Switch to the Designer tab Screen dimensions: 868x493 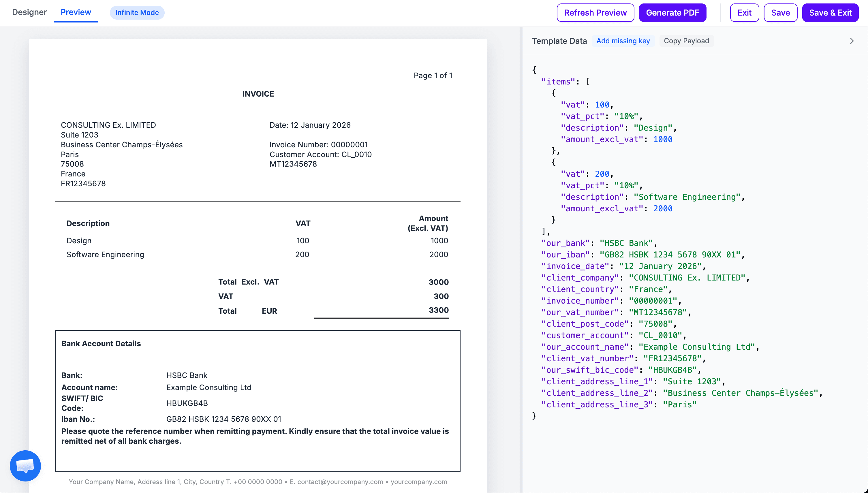click(29, 12)
